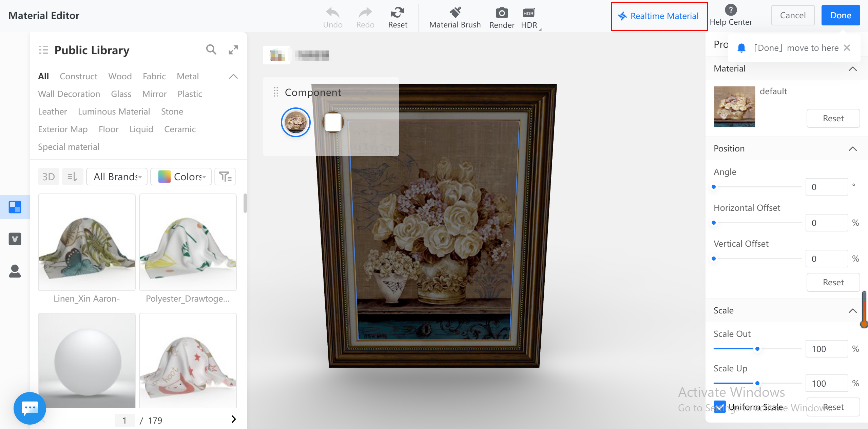This screenshot has width=868, height=429.
Task: Expand the library panel with arrows icon
Action: (233, 50)
